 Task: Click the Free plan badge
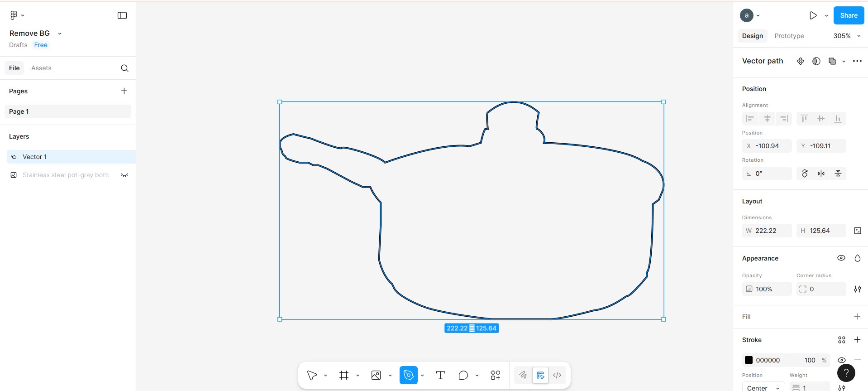[41, 45]
